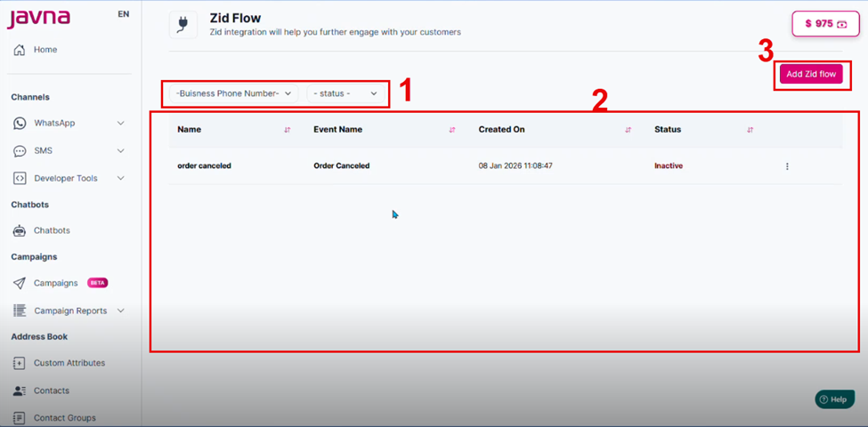
Task: Click the order canceled flow name
Action: coord(204,166)
